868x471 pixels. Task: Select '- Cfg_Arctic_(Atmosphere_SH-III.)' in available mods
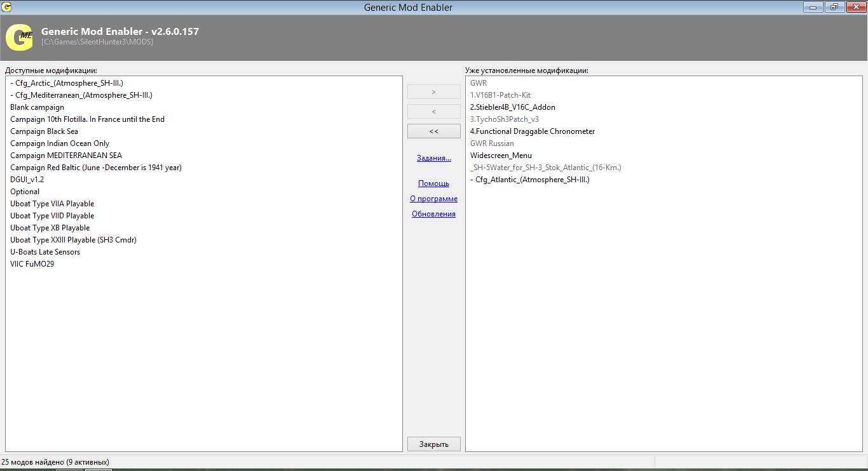pos(67,83)
